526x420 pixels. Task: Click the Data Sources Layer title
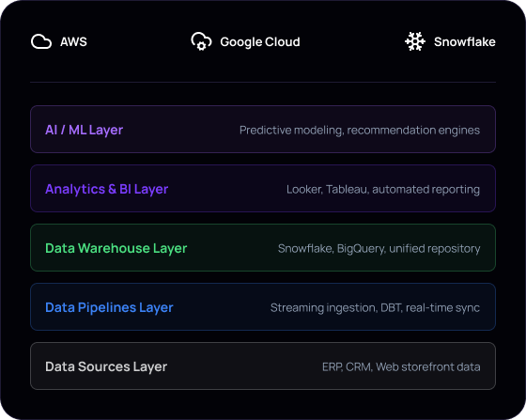pos(106,366)
